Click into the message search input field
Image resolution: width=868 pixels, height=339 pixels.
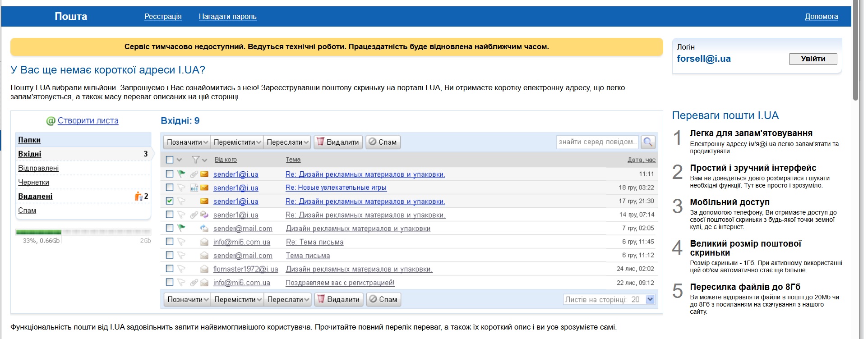(597, 142)
